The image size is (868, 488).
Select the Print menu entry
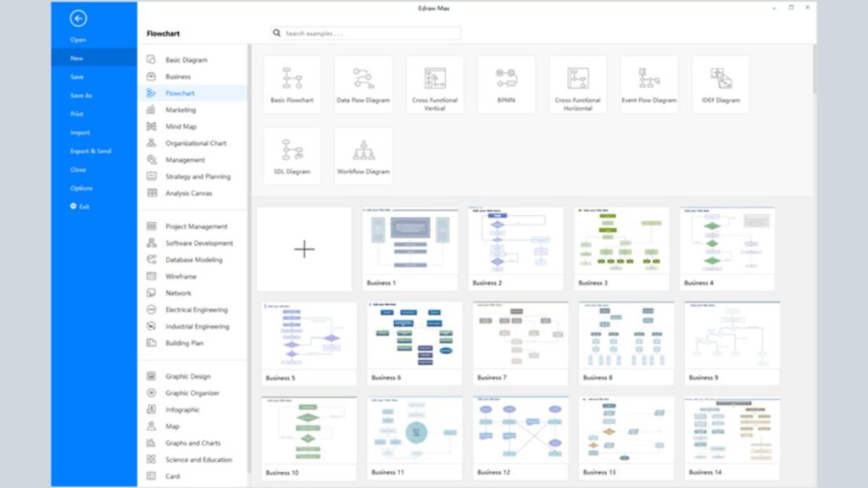pyautogui.click(x=77, y=114)
